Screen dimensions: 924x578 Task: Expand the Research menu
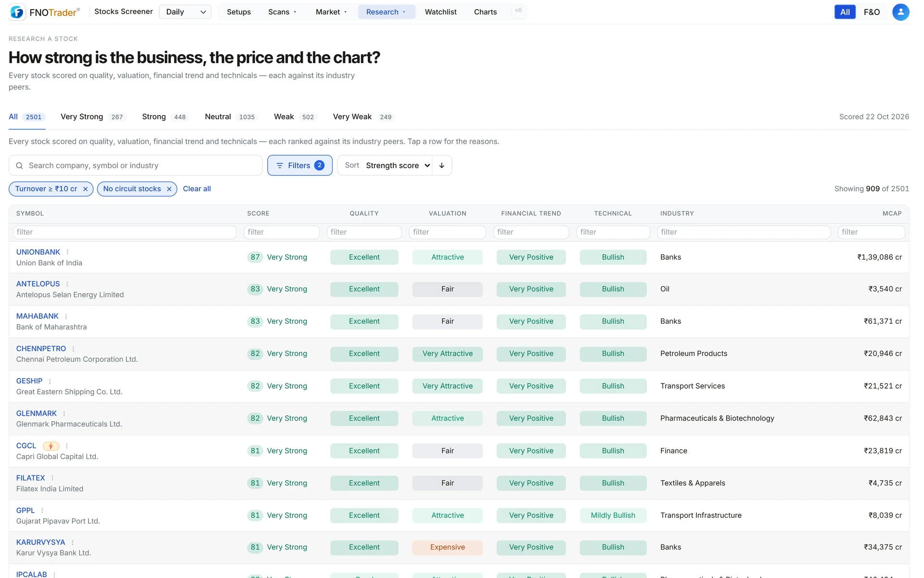(386, 12)
